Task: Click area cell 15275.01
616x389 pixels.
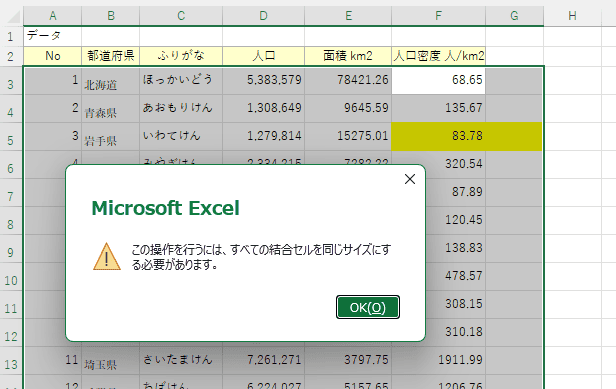Action: pyautogui.click(x=348, y=136)
